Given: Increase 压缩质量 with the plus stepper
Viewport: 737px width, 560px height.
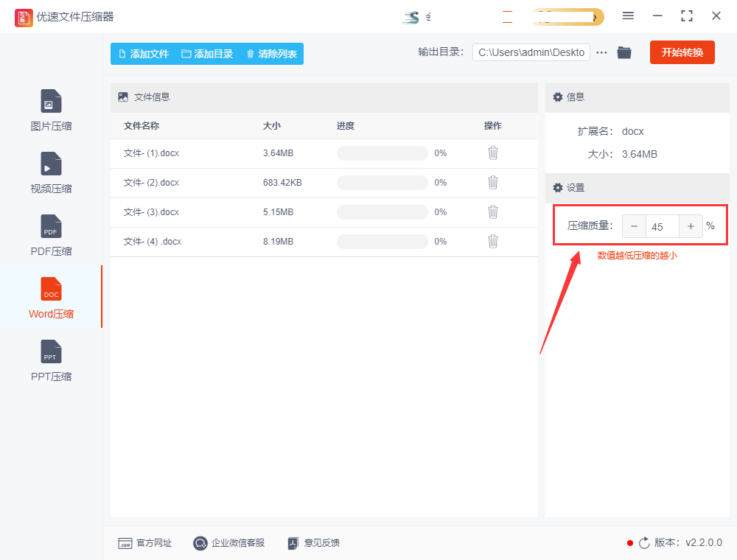Looking at the screenshot, I should (x=691, y=226).
